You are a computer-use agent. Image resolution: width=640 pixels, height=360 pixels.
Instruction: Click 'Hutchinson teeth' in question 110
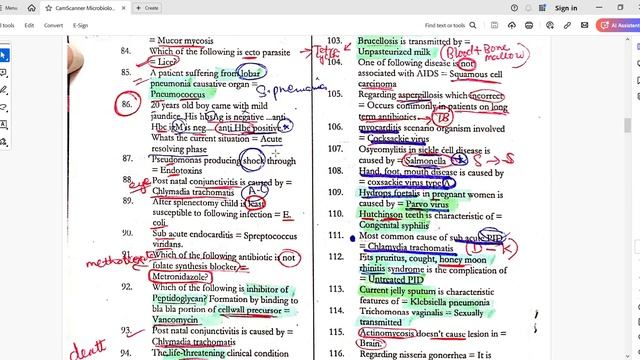pos(391,215)
